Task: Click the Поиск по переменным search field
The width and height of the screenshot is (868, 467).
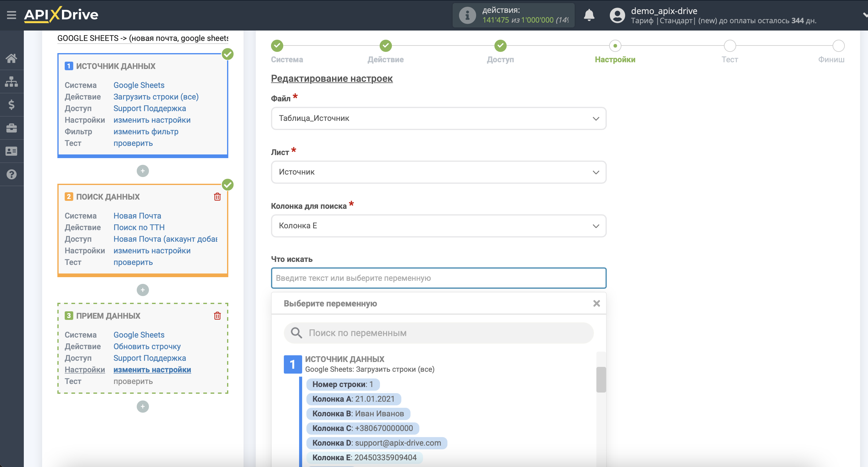Action: click(438, 333)
